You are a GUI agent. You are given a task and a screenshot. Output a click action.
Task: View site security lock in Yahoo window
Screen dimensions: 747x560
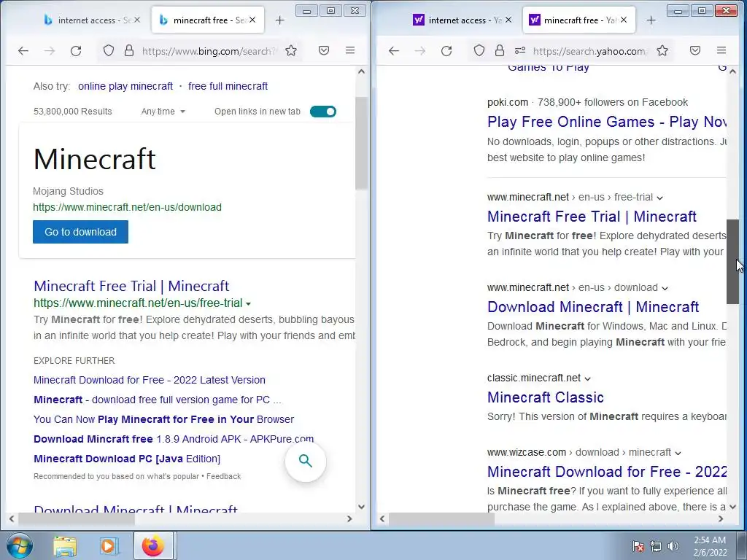click(x=499, y=50)
